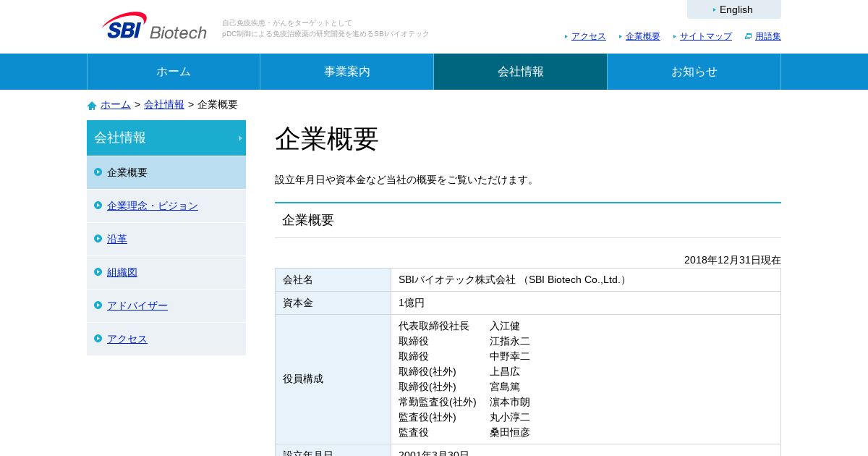868x456 pixels.
Task: Click the name 桑田恒彦
Action: click(510, 433)
